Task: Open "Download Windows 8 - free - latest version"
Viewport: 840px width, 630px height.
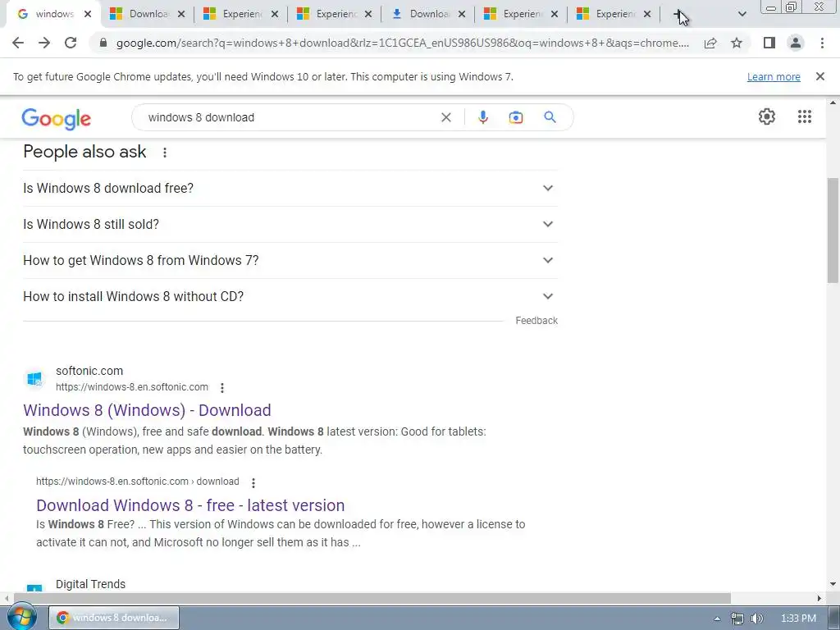Action: click(190, 505)
